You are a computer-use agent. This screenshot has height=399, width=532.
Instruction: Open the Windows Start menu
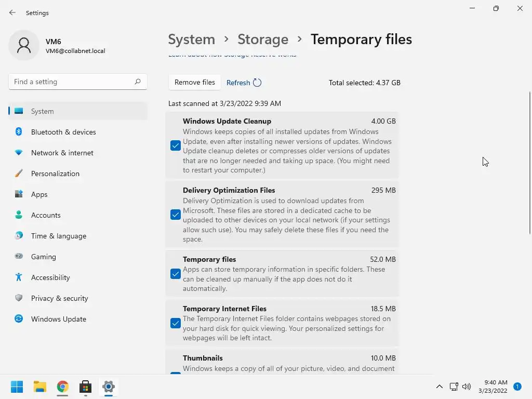pos(17,387)
